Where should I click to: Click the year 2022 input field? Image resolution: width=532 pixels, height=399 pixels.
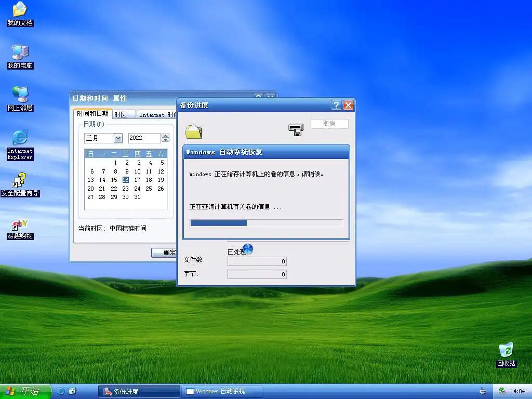tap(144, 138)
